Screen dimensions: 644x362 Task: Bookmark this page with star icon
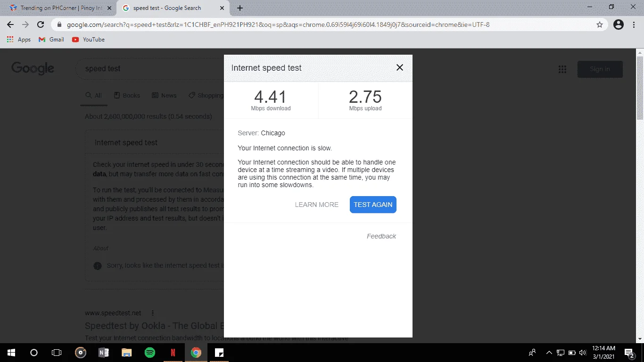(x=600, y=25)
